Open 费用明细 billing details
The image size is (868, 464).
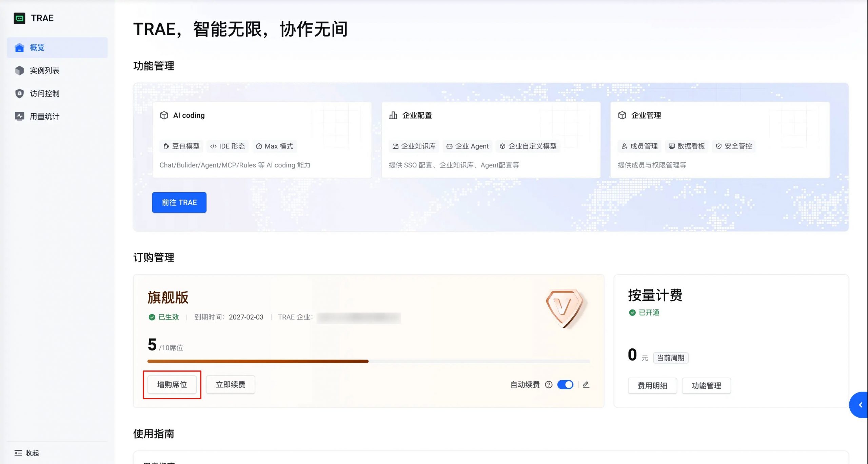point(652,386)
